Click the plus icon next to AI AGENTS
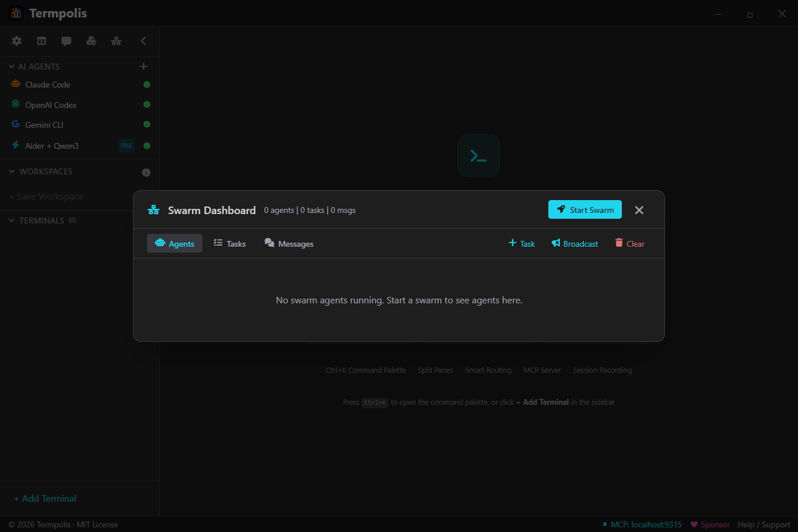 pyautogui.click(x=143, y=66)
